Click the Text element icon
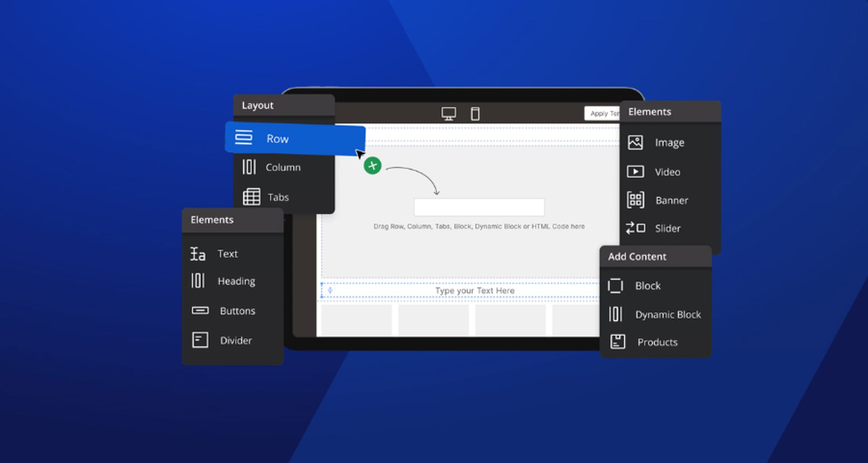Image resolution: width=868 pixels, height=463 pixels. [x=198, y=253]
